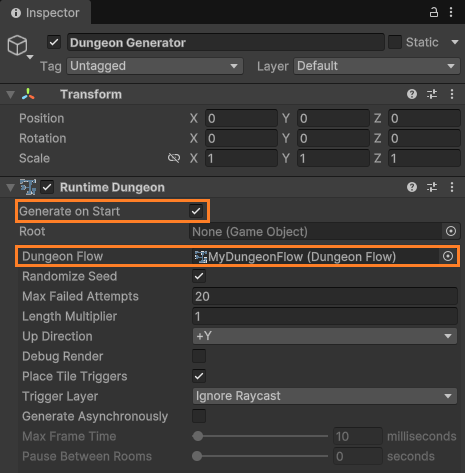Click the Scale Y field
The image size is (465, 473).
tap(333, 158)
